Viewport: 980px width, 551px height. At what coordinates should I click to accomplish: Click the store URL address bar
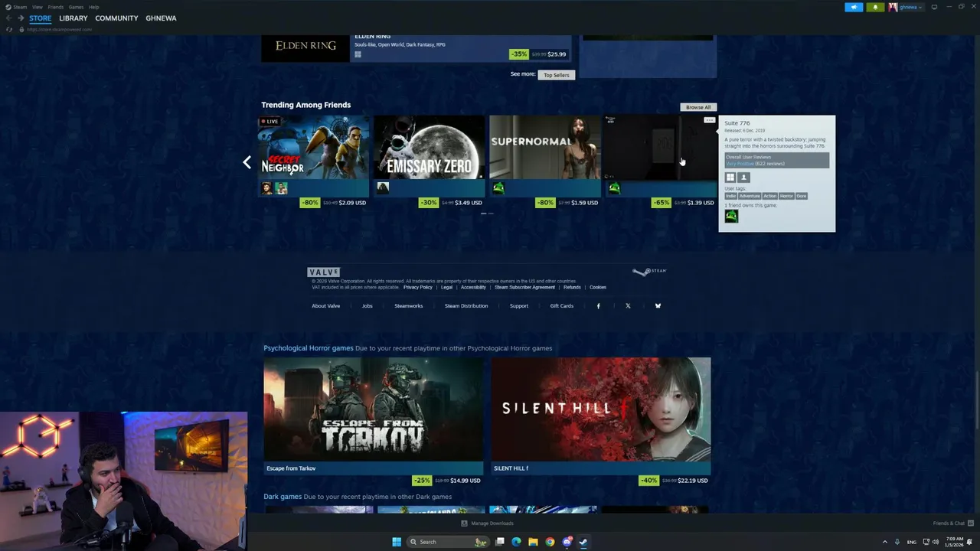pos(59,29)
